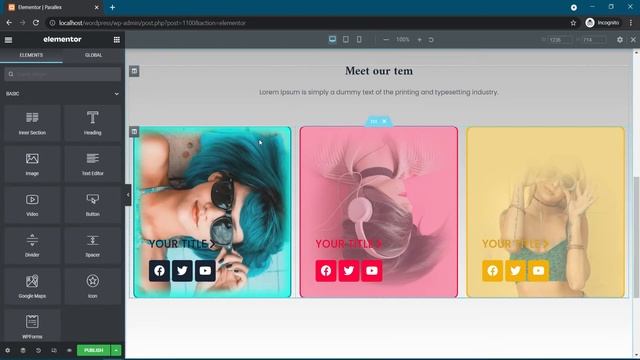Open the History icon in bottom bar

38,350
